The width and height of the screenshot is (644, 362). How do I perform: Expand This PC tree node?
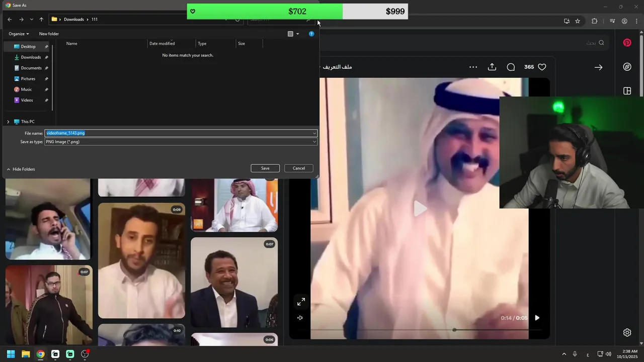tap(8, 122)
